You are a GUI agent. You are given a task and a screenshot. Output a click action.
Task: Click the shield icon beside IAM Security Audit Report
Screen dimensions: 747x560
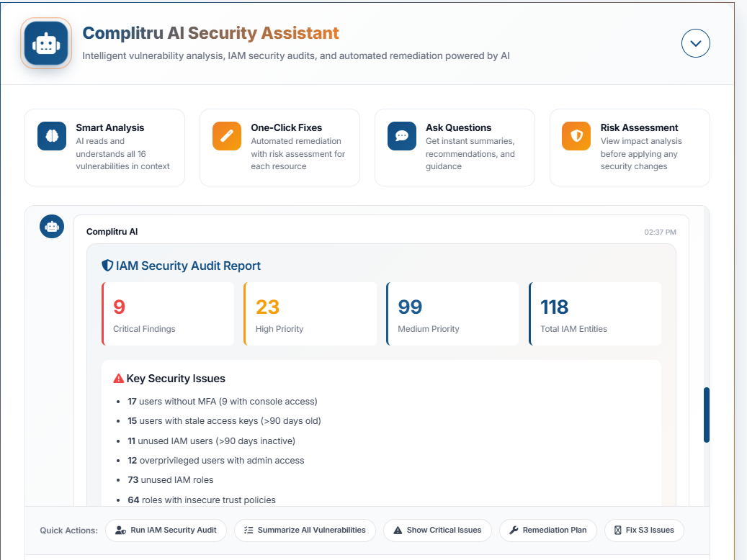click(107, 266)
